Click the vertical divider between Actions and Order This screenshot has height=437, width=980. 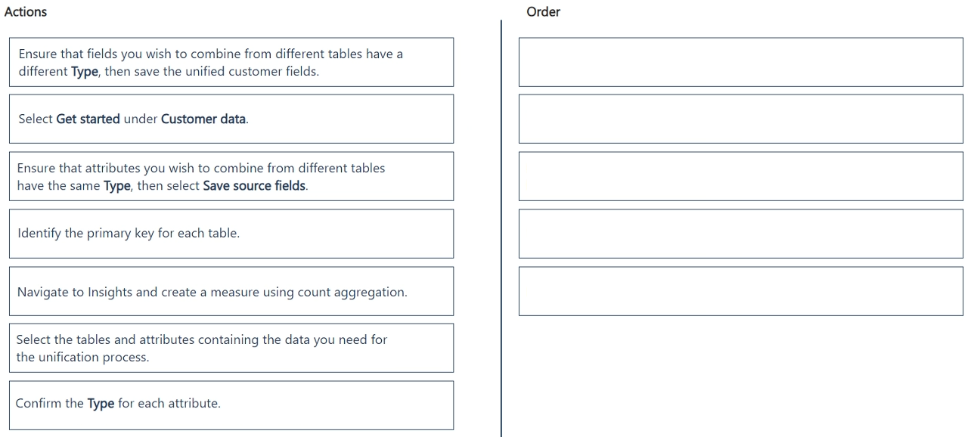(x=501, y=228)
